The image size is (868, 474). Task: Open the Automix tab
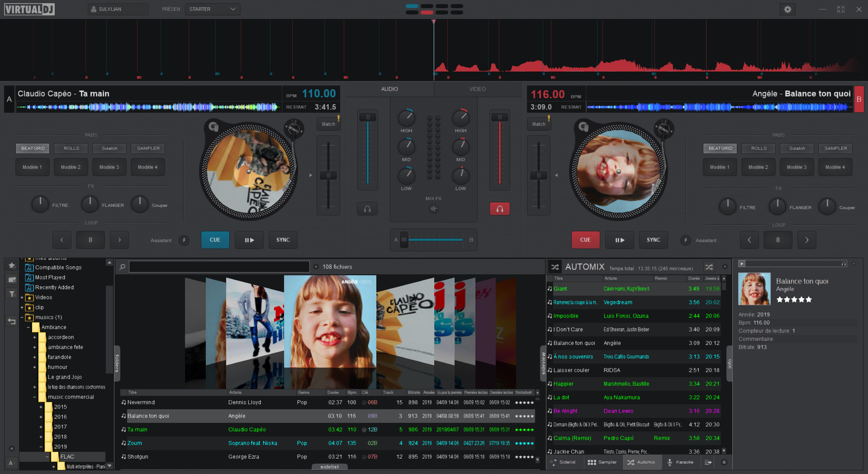[641, 462]
